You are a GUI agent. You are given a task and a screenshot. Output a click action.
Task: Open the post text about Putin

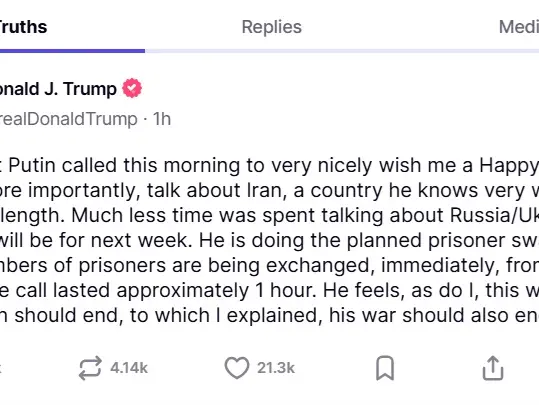(x=270, y=240)
